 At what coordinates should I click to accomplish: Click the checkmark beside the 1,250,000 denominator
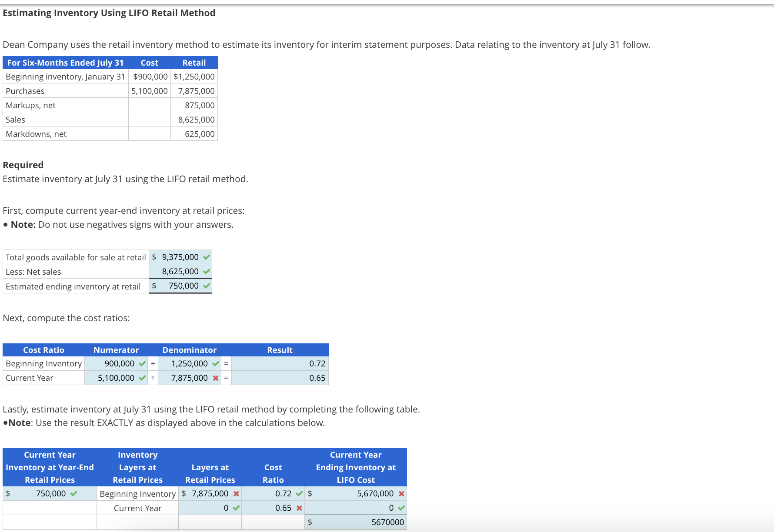(216, 363)
